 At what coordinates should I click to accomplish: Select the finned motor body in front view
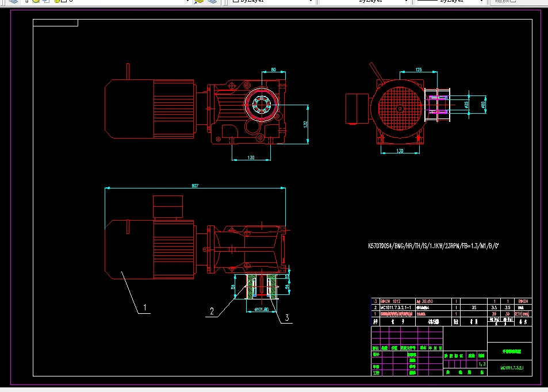[174, 109]
